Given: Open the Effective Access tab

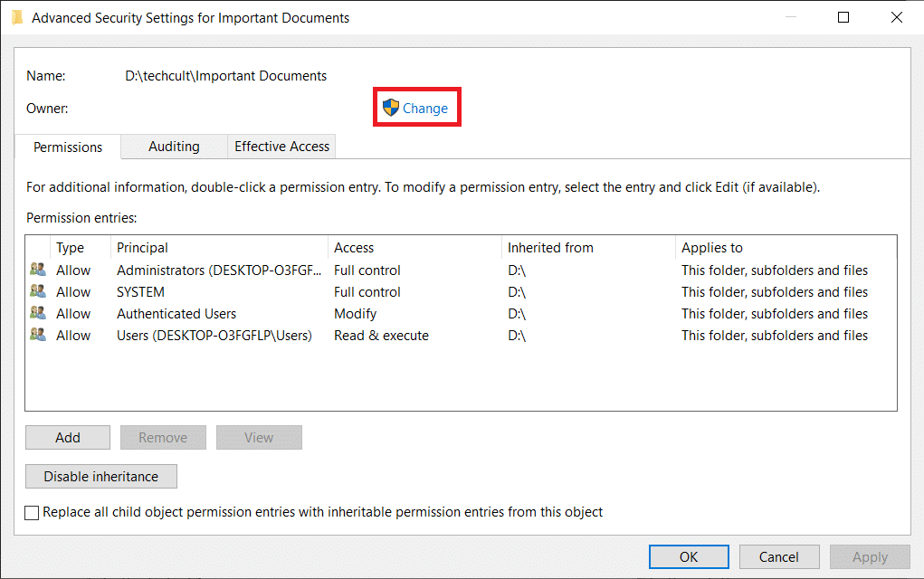Looking at the screenshot, I should click(x=281, y=147).
